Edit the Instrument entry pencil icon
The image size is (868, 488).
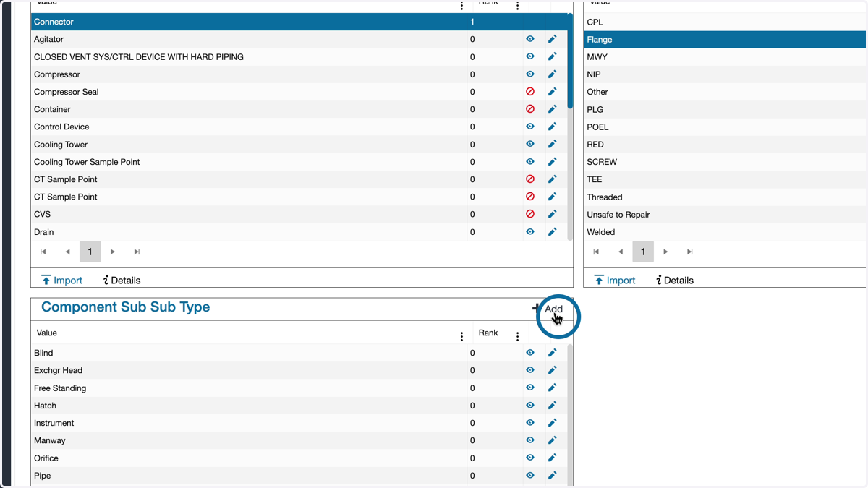552,423
